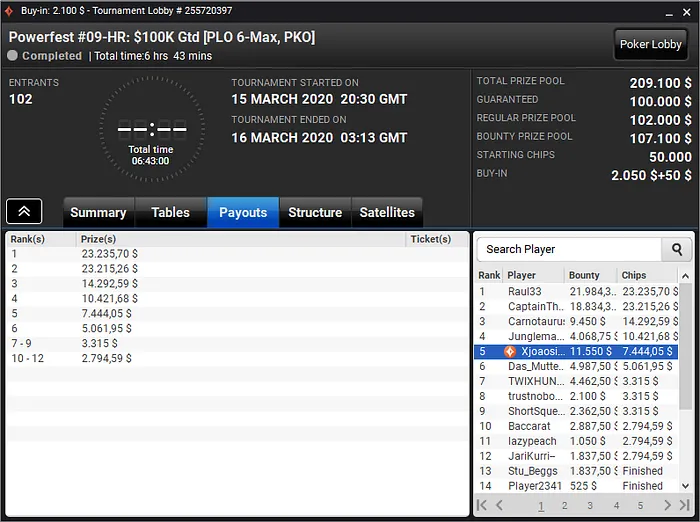700x522 pixels.
Task: Jump to last player list page
Action: pyautogui.click(x=684, y=505)
